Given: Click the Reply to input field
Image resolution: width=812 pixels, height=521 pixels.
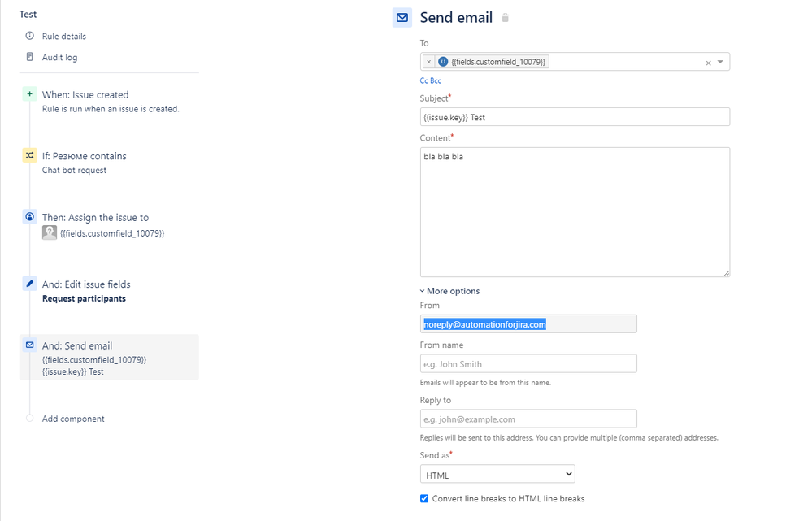Looking at the screenshot, I should click(x=528, y=419).
